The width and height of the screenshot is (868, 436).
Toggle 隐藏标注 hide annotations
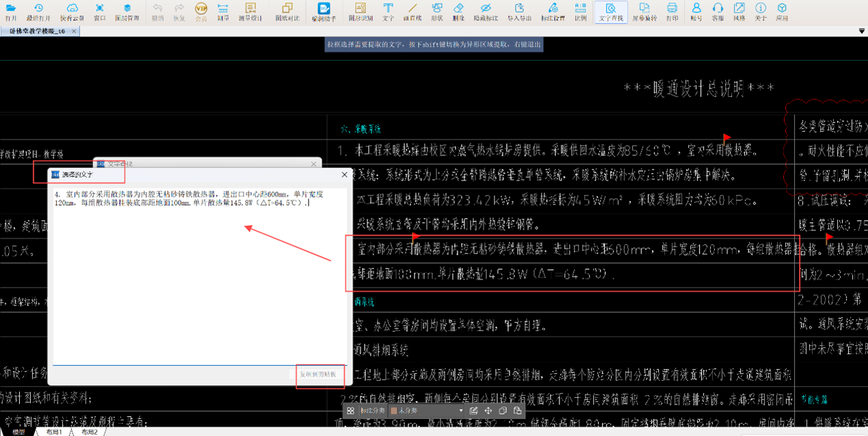[x=486, y=11]
